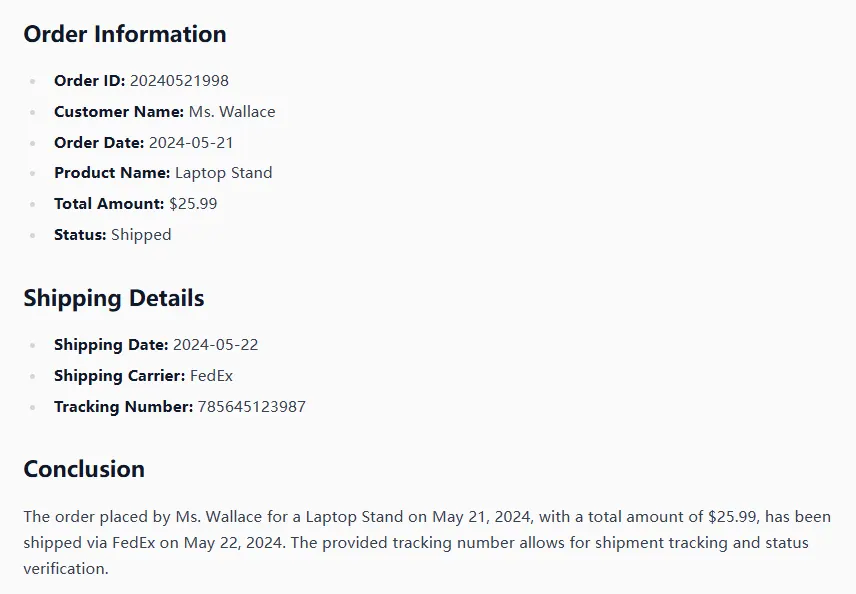
Task: Click the Customer Name label
Action: 118,112
